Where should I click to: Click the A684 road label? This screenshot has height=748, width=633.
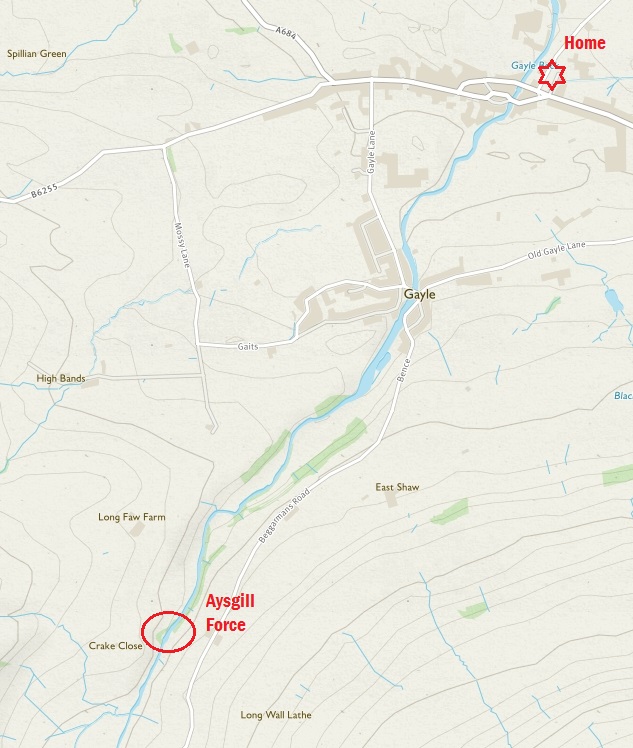click(286, 33)
